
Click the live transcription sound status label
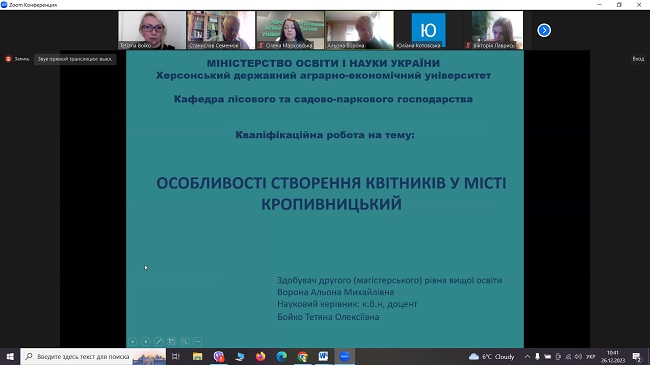75,59
